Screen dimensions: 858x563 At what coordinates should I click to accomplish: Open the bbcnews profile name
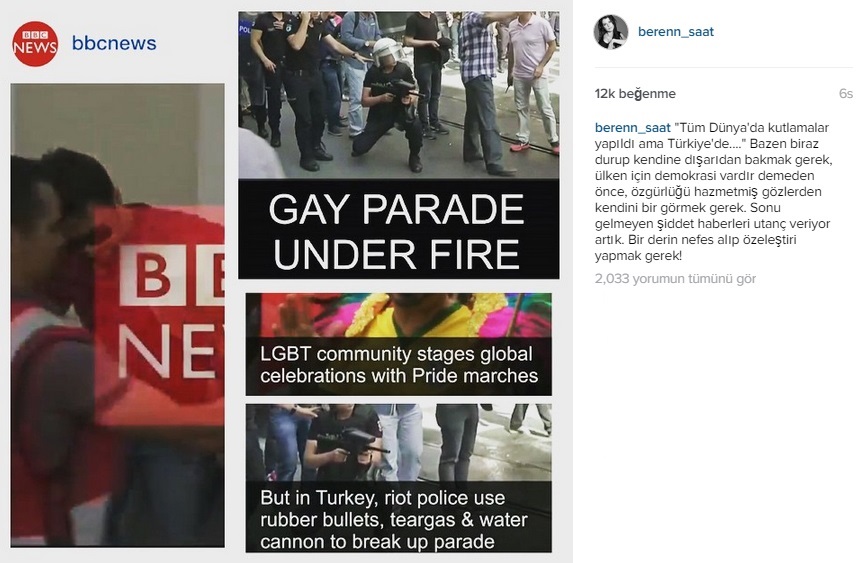(114, 43)
